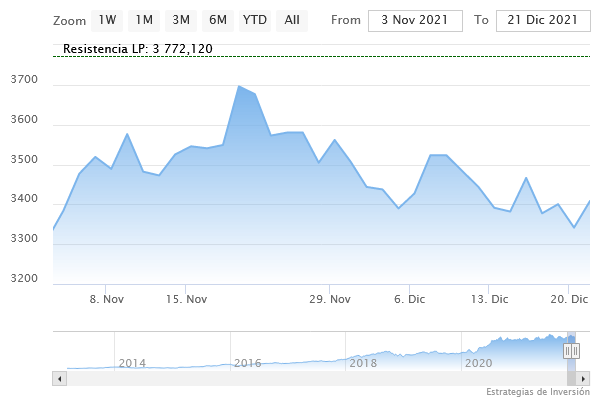Click the 29. Nov x-axis label
The width and height of the screenshot is (600, 400).
(330, 299)
